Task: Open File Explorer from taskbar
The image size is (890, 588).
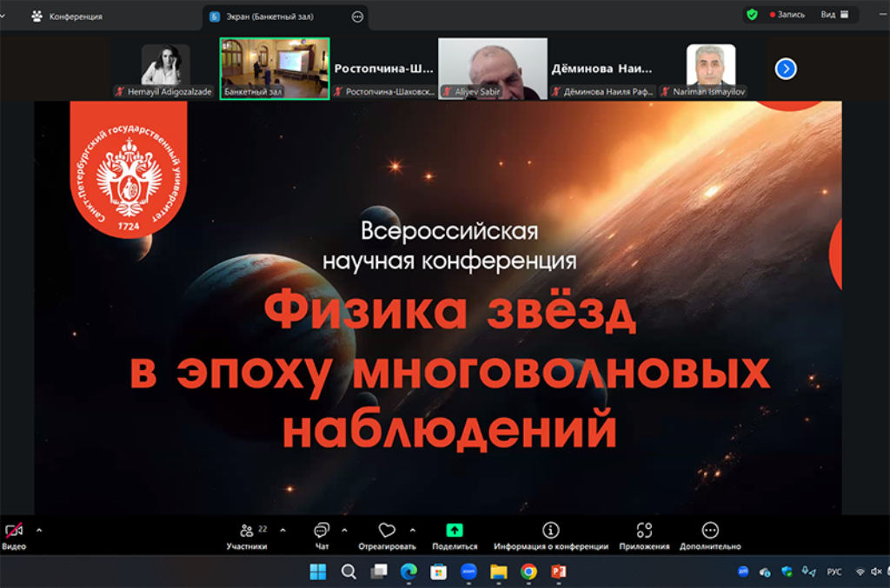Action: 498,572
